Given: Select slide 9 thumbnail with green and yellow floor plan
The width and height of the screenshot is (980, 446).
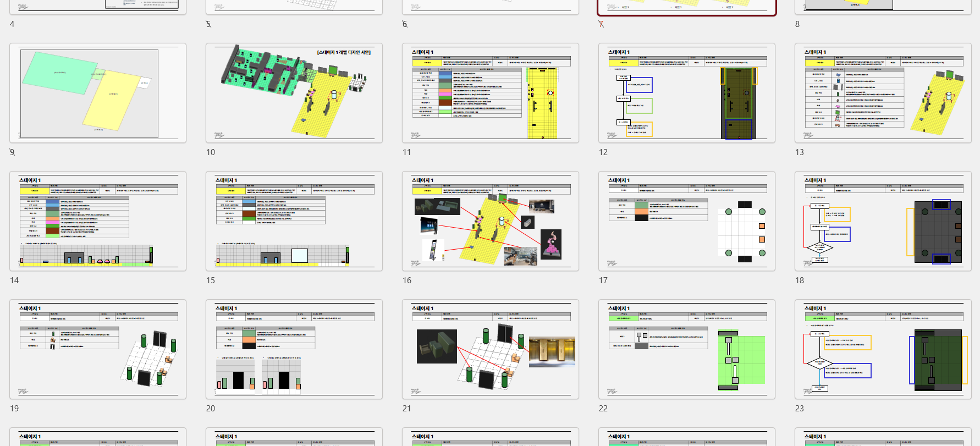Looking at the screenshot, I should (98, 93).
